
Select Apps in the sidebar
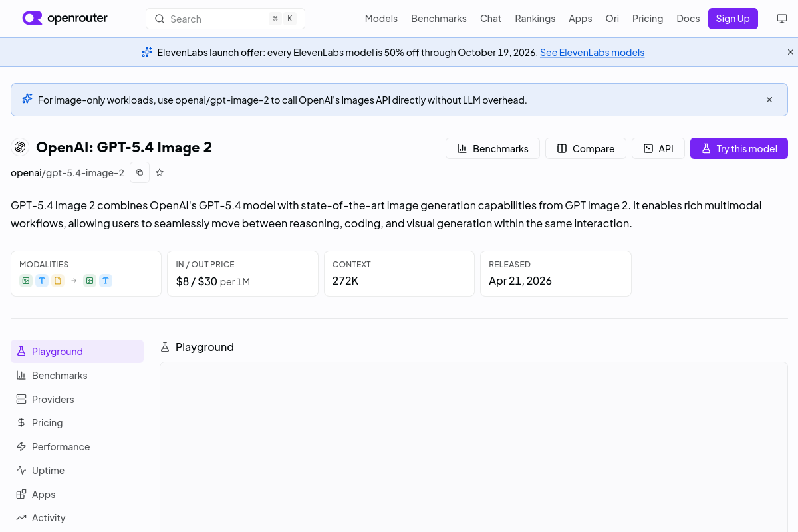point(77,494)
